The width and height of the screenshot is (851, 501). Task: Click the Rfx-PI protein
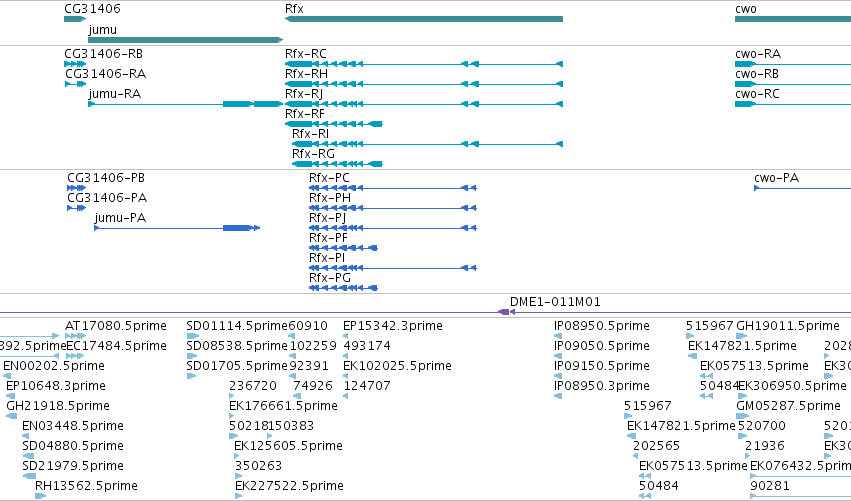pyautogui.click(x=392, y=268)
